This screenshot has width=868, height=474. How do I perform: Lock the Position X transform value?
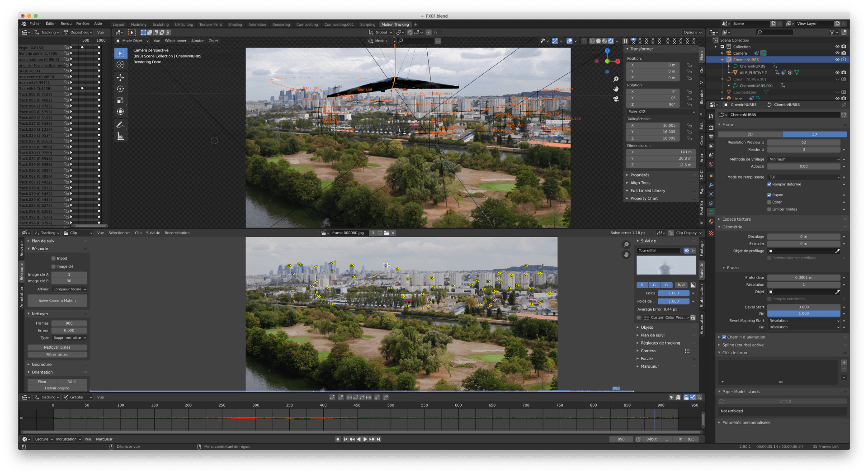(689, 65)
